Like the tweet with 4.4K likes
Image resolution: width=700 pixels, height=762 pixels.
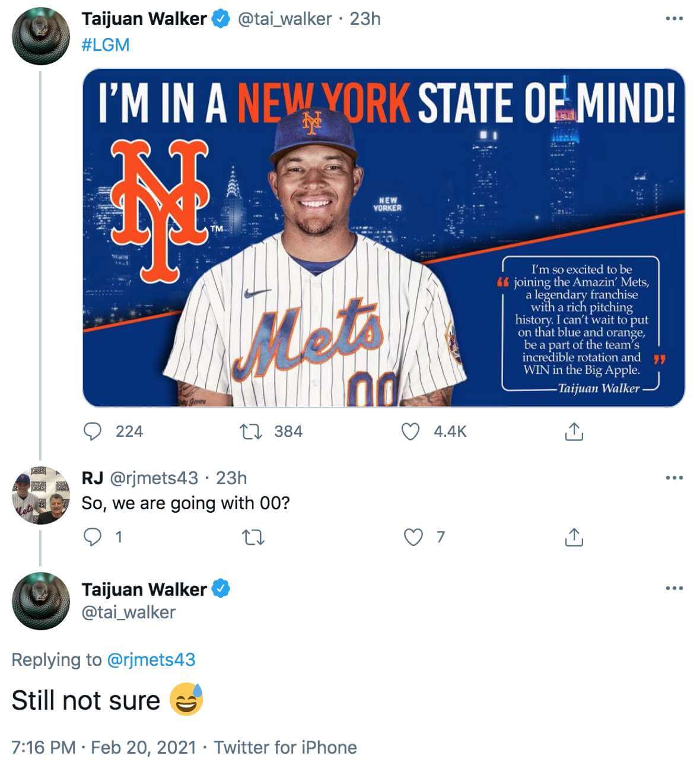(411, 431)
